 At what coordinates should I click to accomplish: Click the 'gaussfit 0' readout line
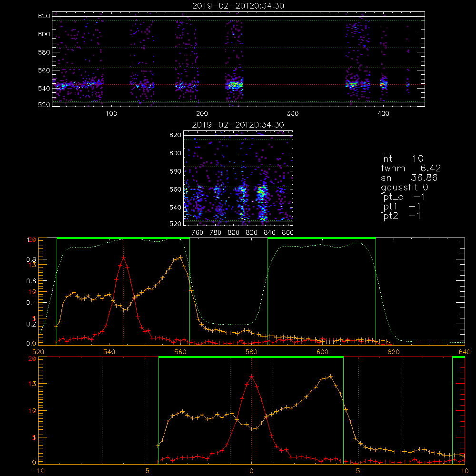tap(405, 187)
